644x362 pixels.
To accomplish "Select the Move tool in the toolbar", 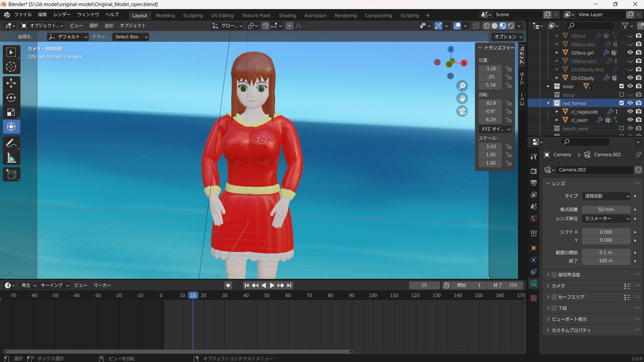I will pos(11,83).
